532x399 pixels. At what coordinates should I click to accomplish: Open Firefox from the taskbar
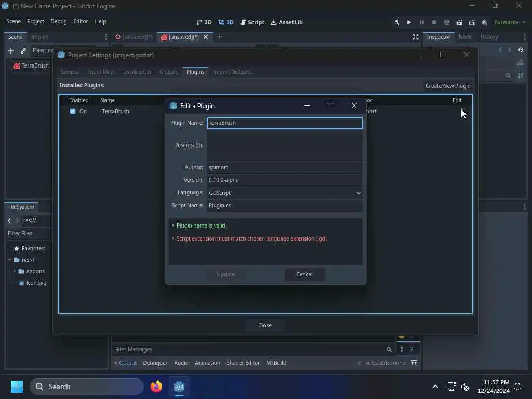click(x=156, y=387)
